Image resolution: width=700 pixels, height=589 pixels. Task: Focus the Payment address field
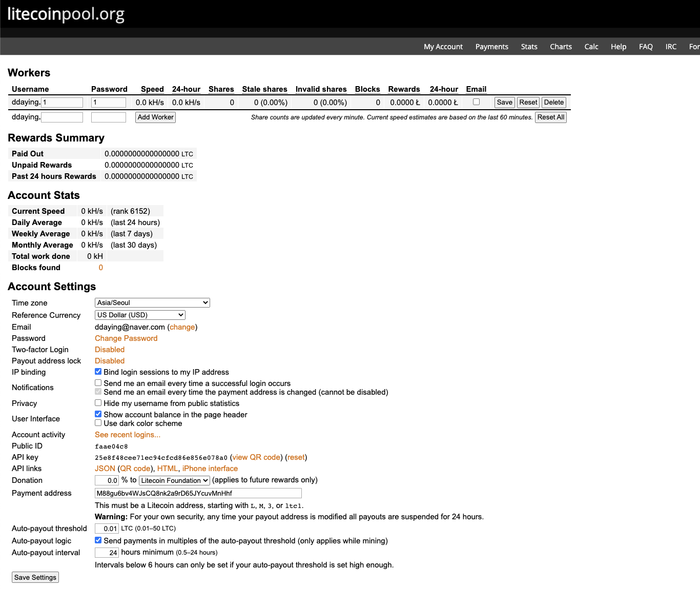[198, 493]
